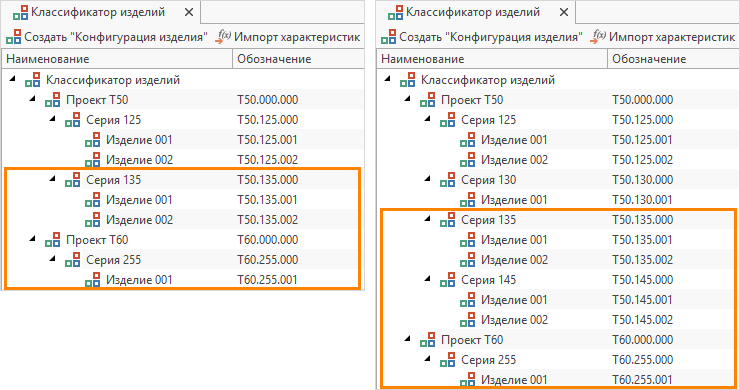Collapse Проект Т50 in the right tree
The width and height of the screenshot is (740, 390).
[x=408, y=99]
